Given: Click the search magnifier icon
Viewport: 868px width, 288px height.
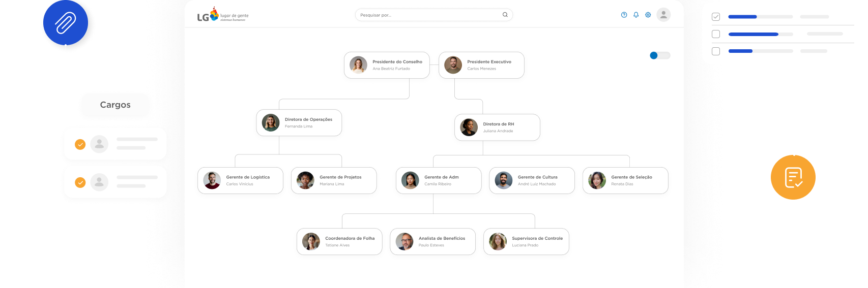Looking at the screenshot, I should pos(505,15).
